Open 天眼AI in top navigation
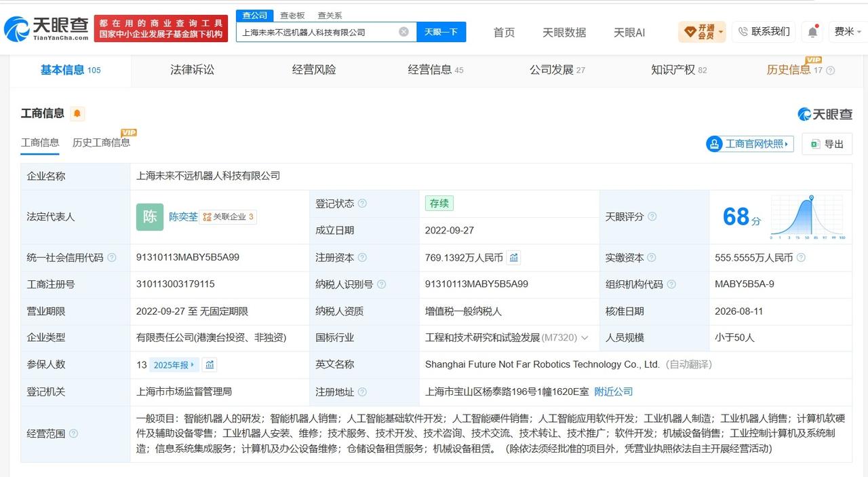This screenshot has height=477, width=868. click(629, 32)
